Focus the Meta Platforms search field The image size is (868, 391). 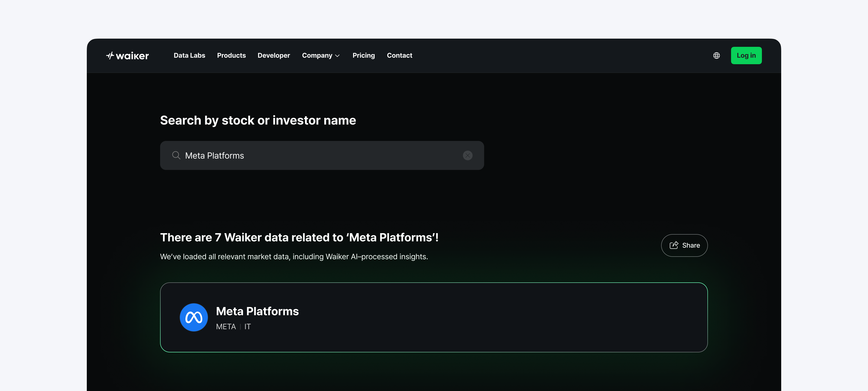coord(322,155)
